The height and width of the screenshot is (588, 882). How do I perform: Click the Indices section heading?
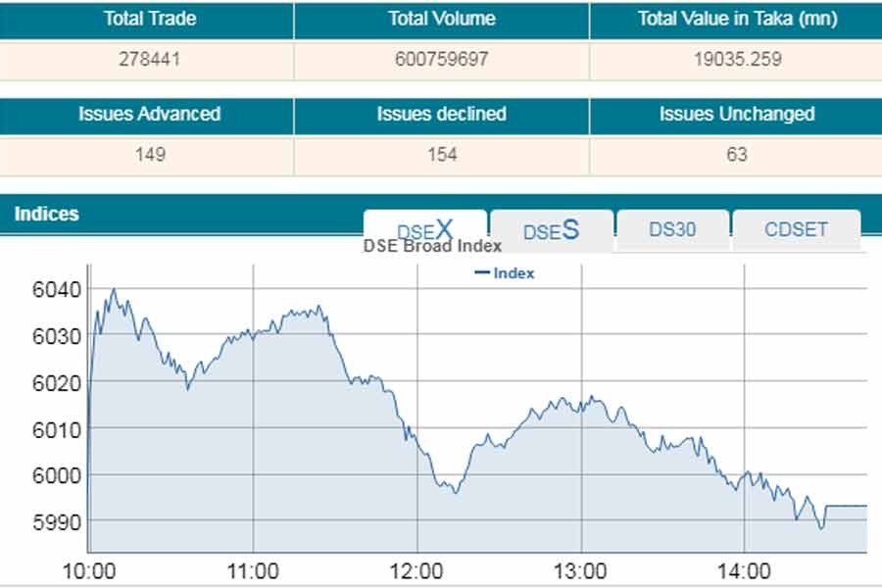tap(47, 213)
